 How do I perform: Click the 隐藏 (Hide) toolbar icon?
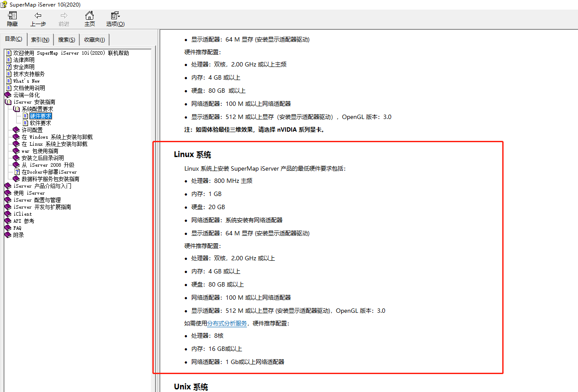pos(12,19)
